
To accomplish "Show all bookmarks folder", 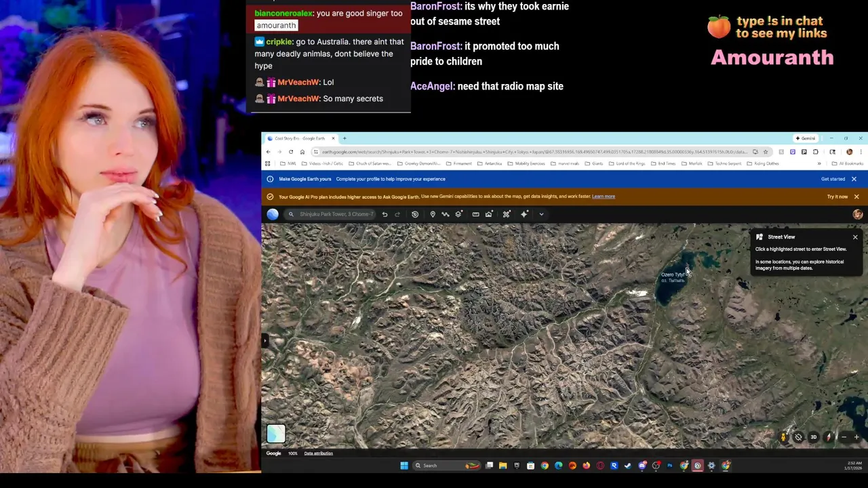I will (x=848, y=163).
